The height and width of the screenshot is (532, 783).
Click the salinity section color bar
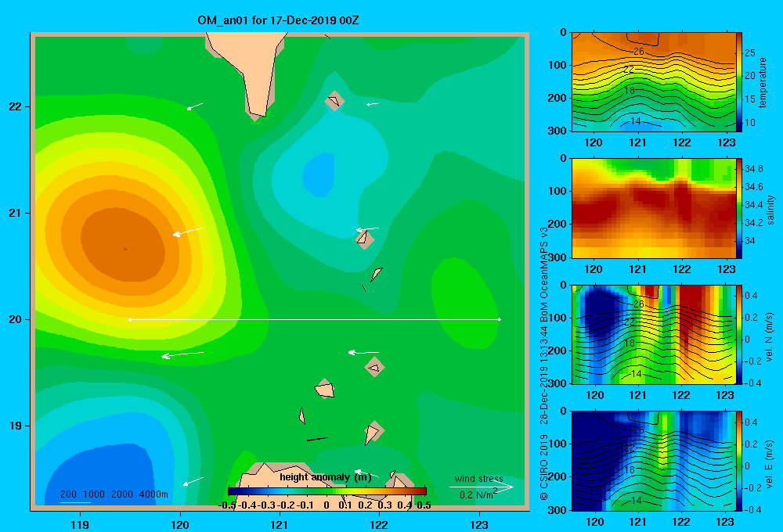[739, 208]
